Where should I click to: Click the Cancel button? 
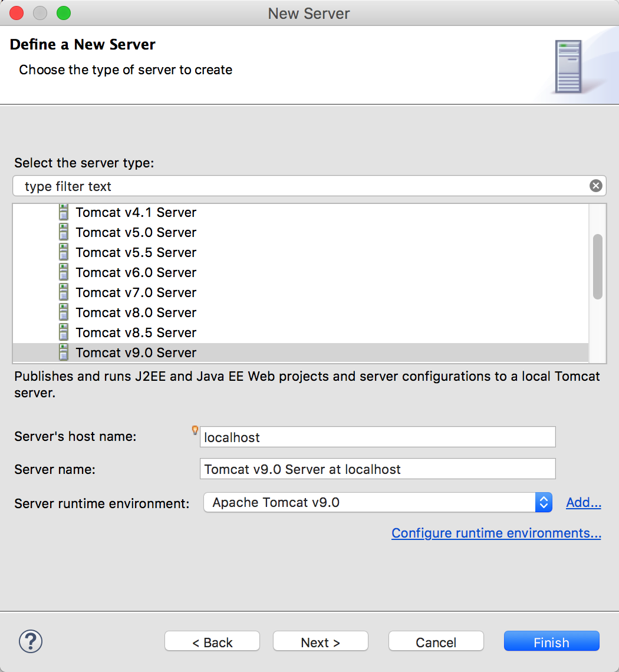[436, 641]
